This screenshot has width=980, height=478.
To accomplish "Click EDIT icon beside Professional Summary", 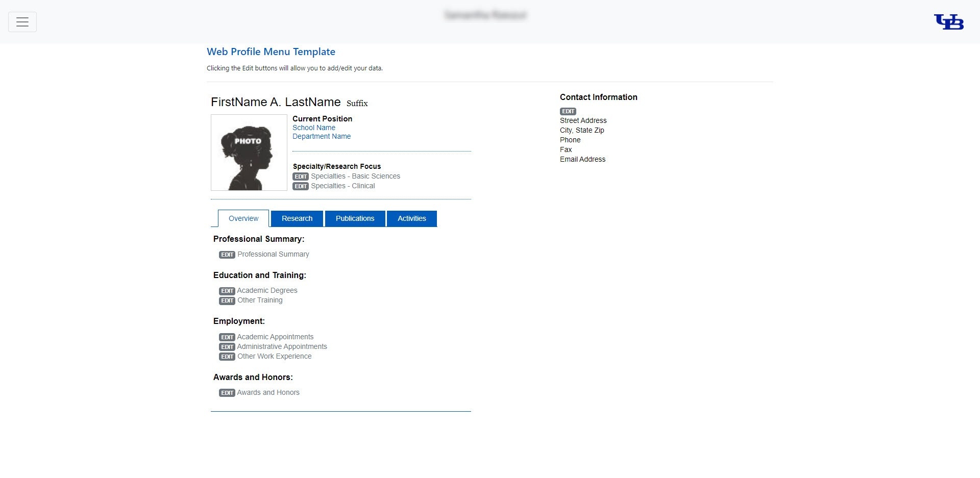I will point(227,255).
